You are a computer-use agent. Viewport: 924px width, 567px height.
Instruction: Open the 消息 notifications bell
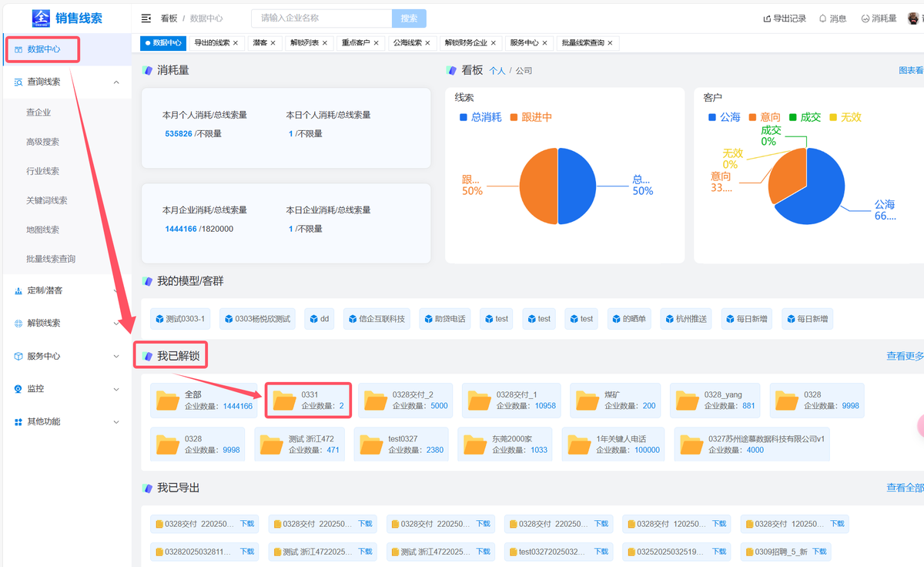pos(832,18)
